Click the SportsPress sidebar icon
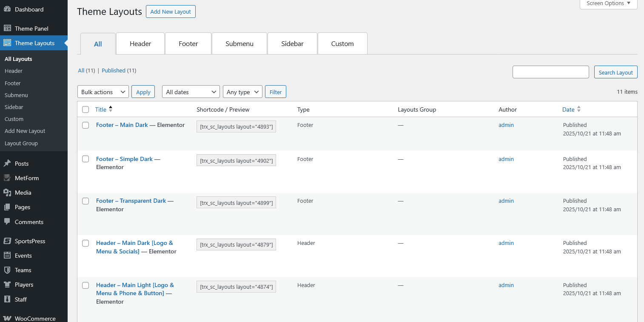The width and height of the screenshot is (644, 322). click(7, 241)
